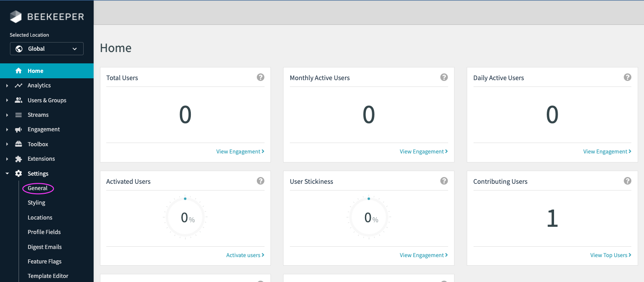Open help icon on Daily Active Users card
The width and height of the screenshot is (644, 282).
pyautogui.click(x=627, y=77)
